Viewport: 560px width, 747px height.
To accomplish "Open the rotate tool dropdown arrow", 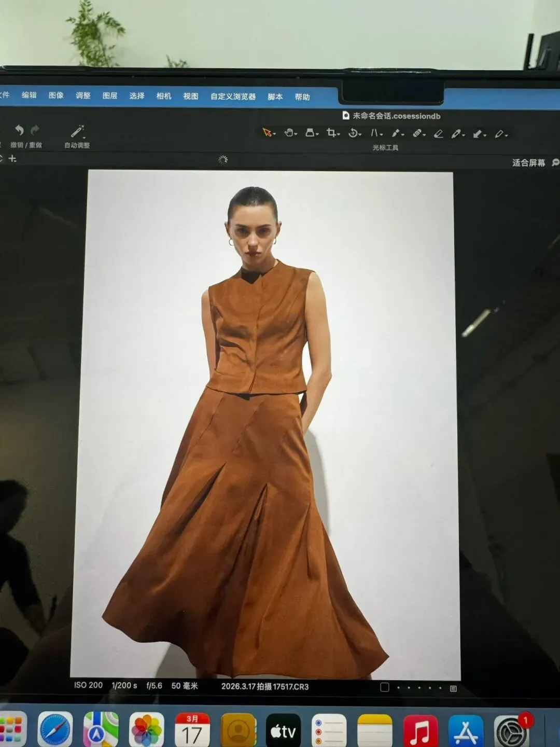I will pos(360,134).
